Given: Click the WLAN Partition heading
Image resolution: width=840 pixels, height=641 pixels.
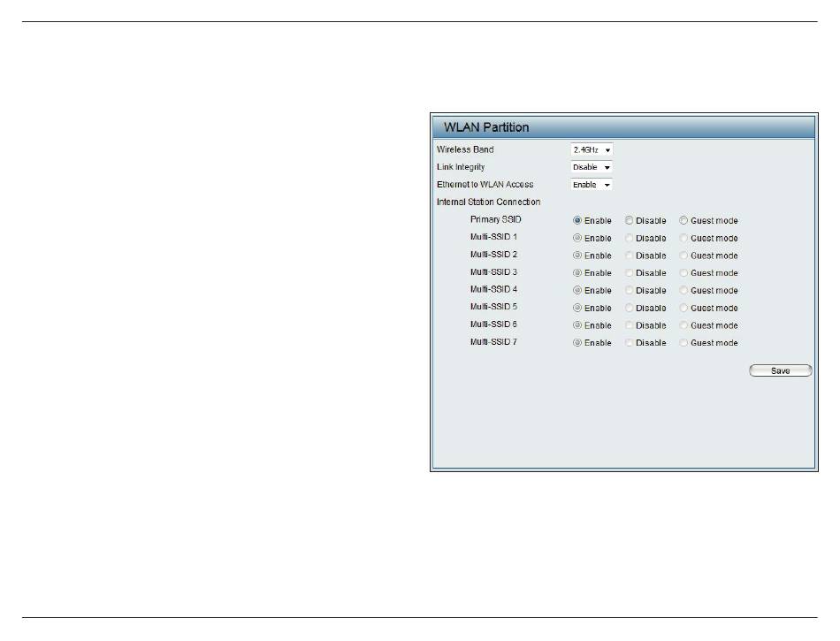Looking at the screenshot, I should tap(486, 127).
